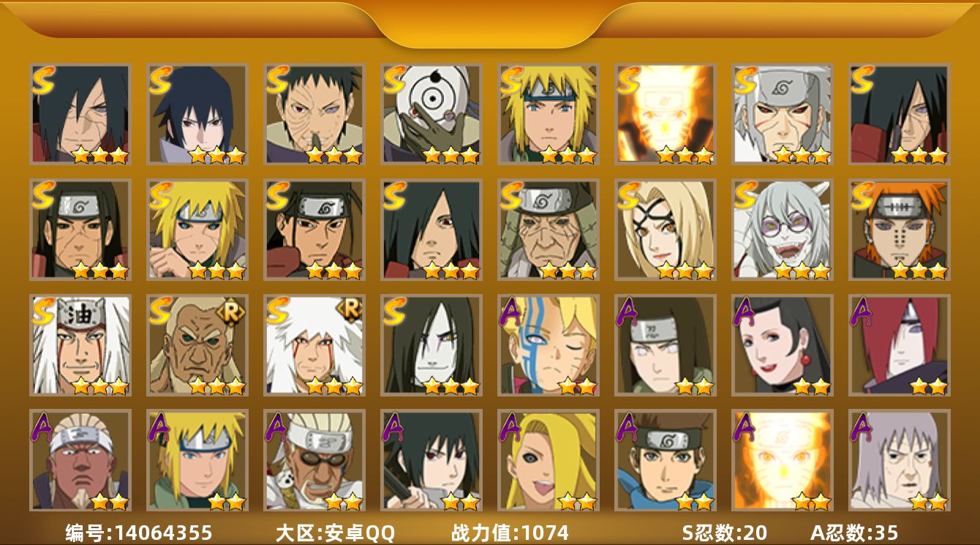Open Jiraiya's portrait with the 油 headband
The height and width of the screenshot is (545, 980).
point(80,345)
